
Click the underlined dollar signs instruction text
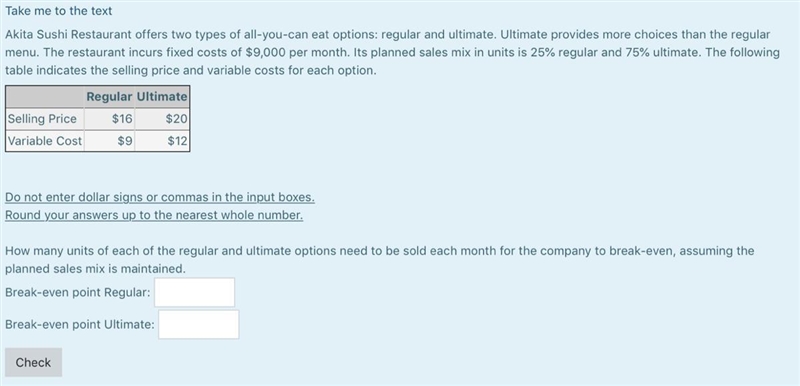pos(160,197)
